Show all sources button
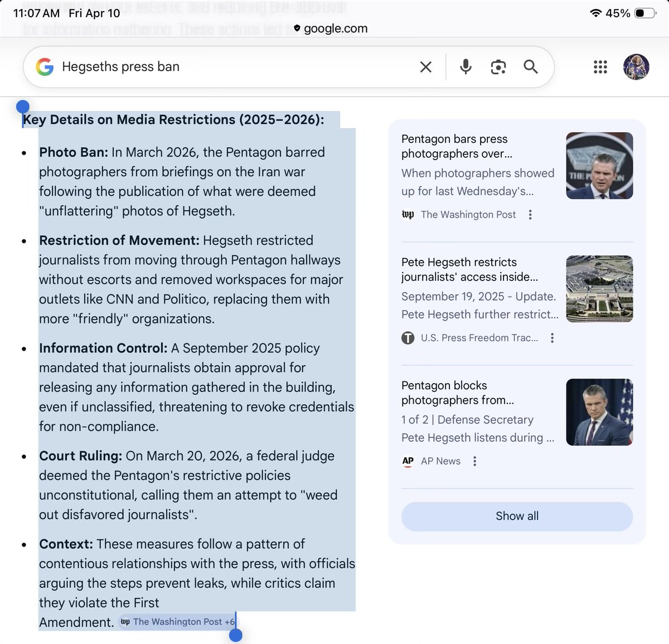The height and width of the screenshot is (644, 669). pos(517,516)
